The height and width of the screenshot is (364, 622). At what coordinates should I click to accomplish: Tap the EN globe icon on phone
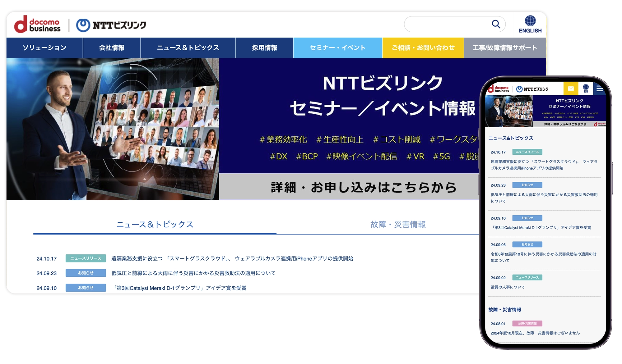586,89
